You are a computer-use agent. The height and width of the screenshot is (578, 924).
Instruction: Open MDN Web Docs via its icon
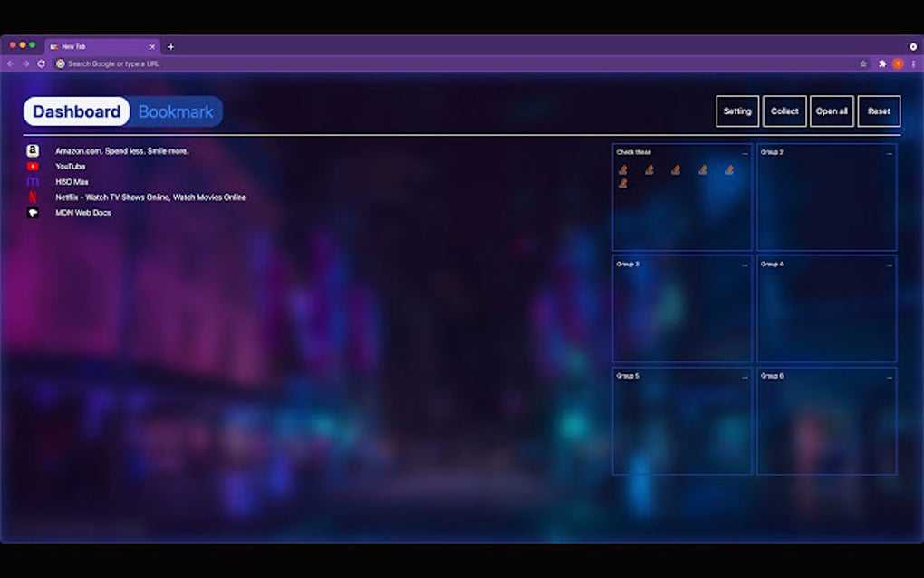(34, 212)
